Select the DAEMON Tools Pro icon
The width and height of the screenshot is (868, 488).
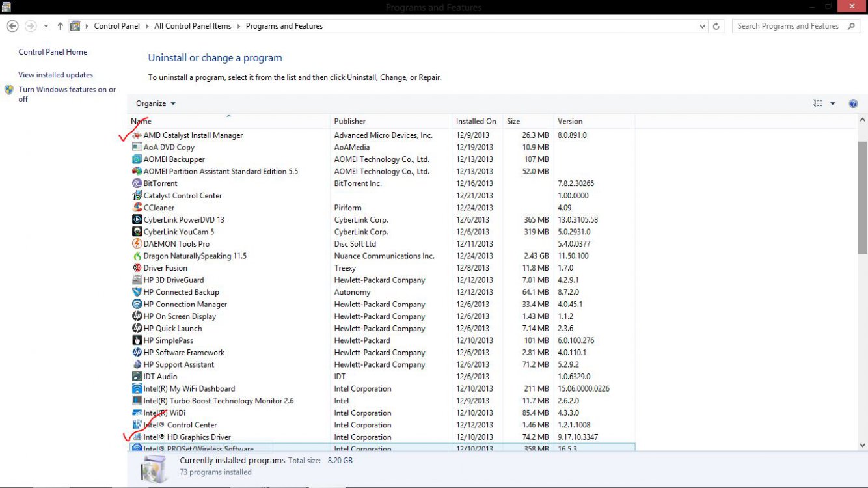pyautogui.click(x=137, y=244)
